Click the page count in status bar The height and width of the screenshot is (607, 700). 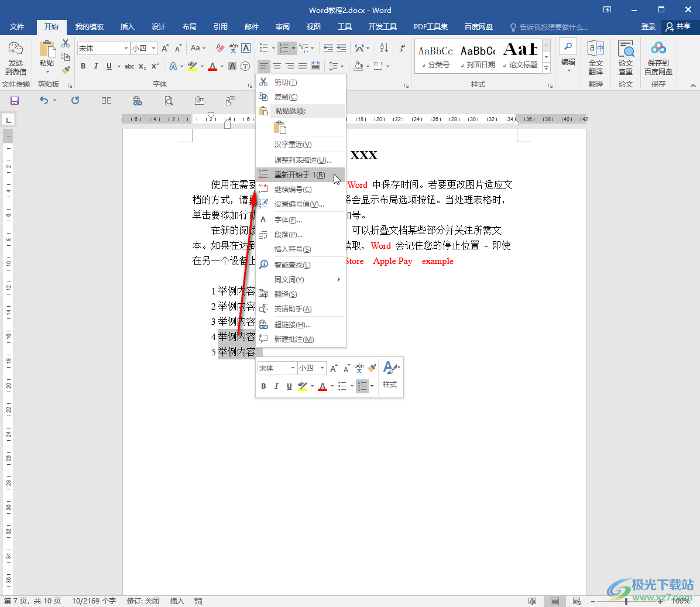pyautogui.click(x=32, y=601)
